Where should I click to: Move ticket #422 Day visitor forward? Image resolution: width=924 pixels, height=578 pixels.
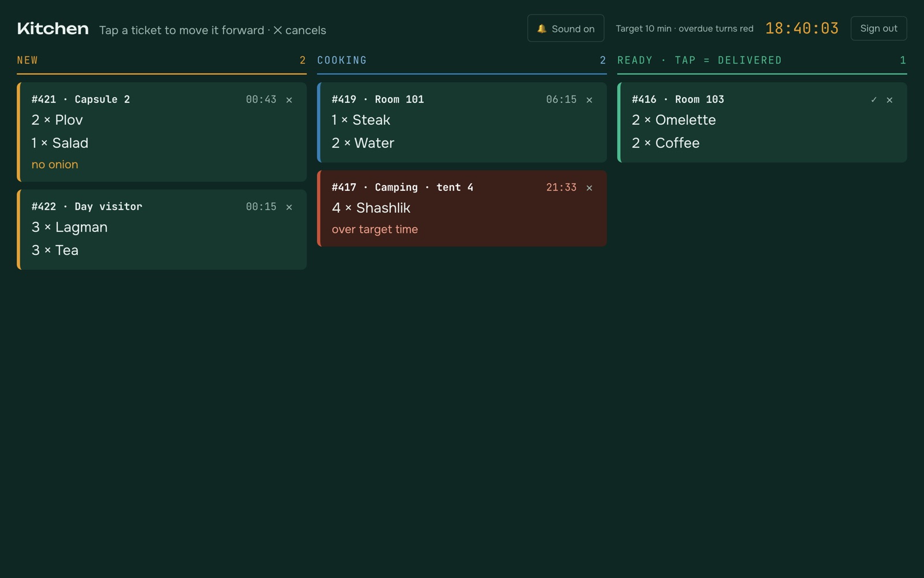[162, 229]
